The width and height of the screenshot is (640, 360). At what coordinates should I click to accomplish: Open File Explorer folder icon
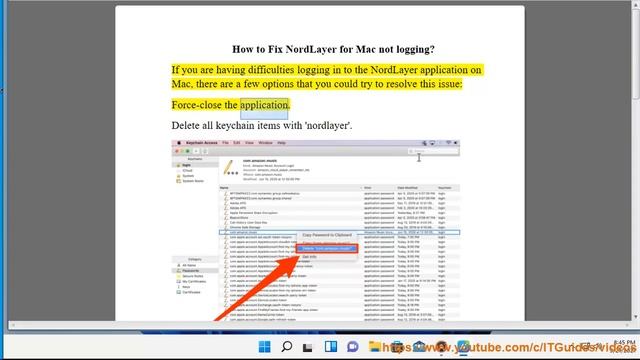pos(374,347)
